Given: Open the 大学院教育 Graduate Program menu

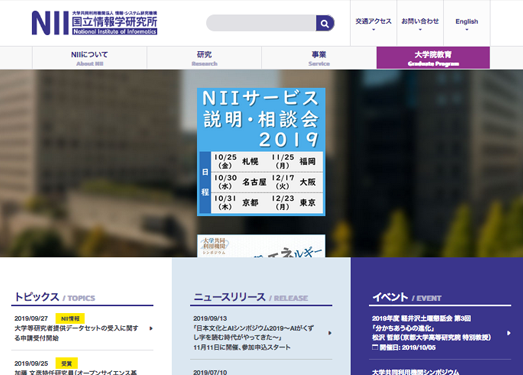Looking at the screenshot, I should pos(433,58).
